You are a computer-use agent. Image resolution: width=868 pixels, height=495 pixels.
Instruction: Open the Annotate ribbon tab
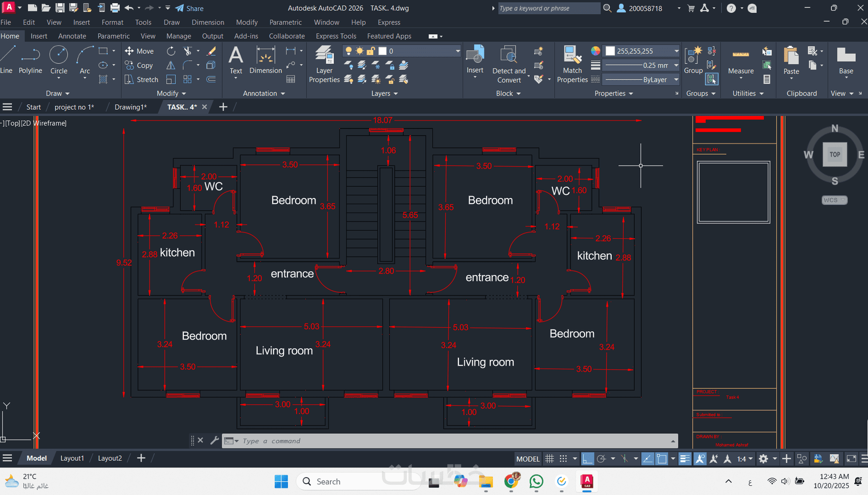tap(72, 36)
